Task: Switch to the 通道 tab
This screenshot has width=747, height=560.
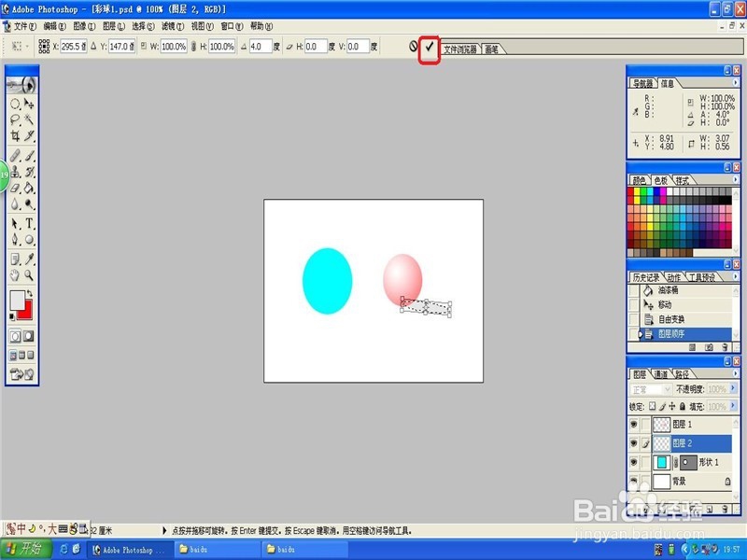Action: click(x=662, y=372)
